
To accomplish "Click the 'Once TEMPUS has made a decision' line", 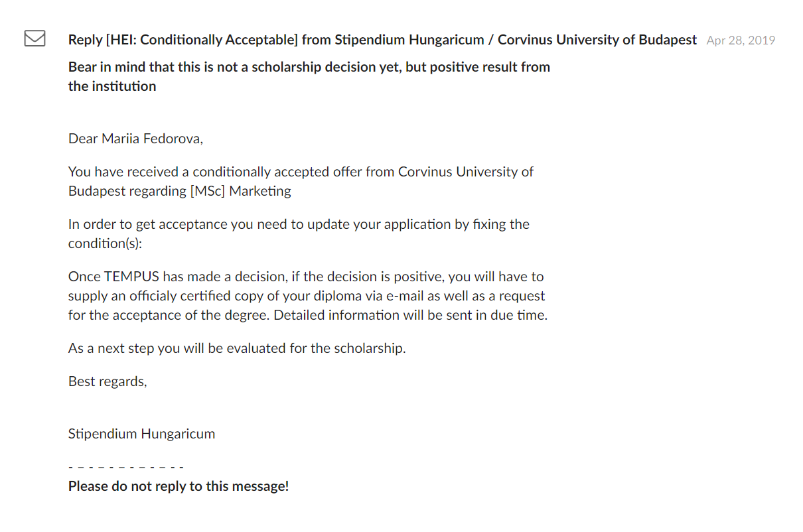I will tap(306, 276).
